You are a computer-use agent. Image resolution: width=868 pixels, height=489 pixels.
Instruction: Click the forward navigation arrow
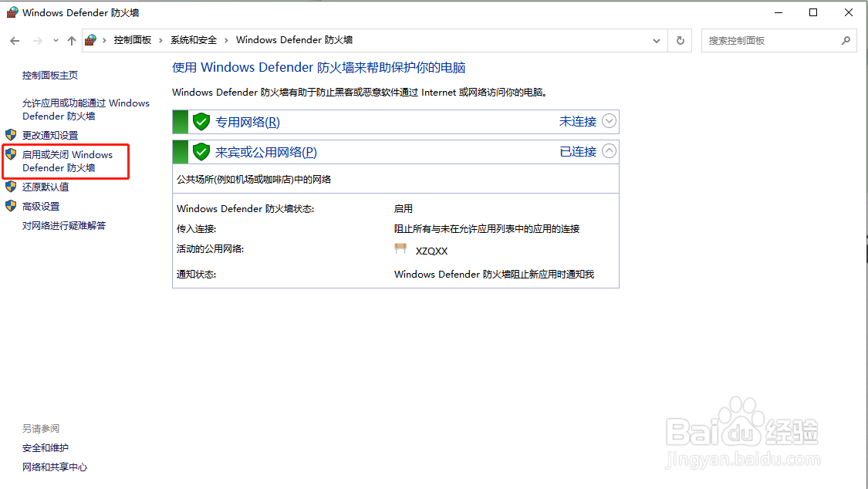(37, 40)
